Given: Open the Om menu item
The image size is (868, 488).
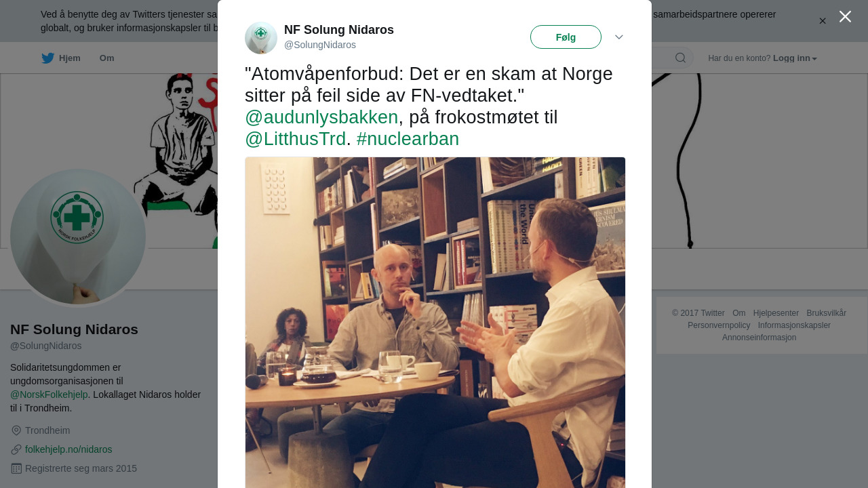Looking at the screenshot, I should (x=107, y=58).
